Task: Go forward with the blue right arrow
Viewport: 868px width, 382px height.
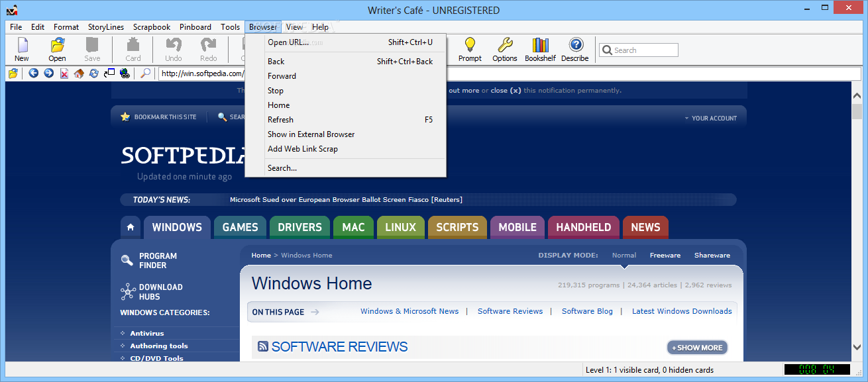Action: 49,73
